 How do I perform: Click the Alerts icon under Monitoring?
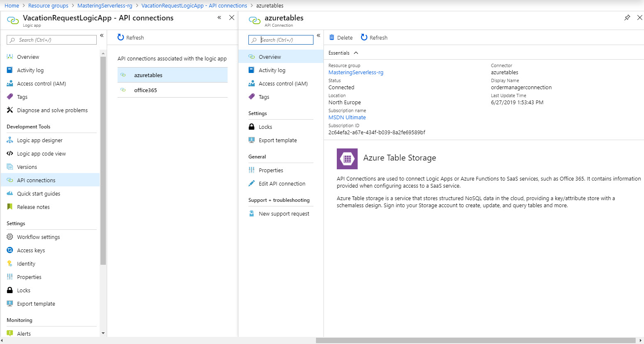click(10, 334)
